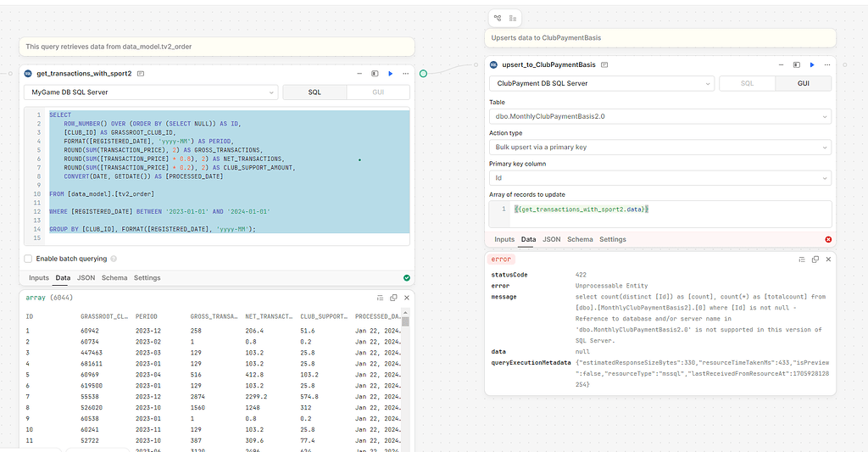
Task: Copy the array results with copy icon
Action: click(x=393, y=298)
